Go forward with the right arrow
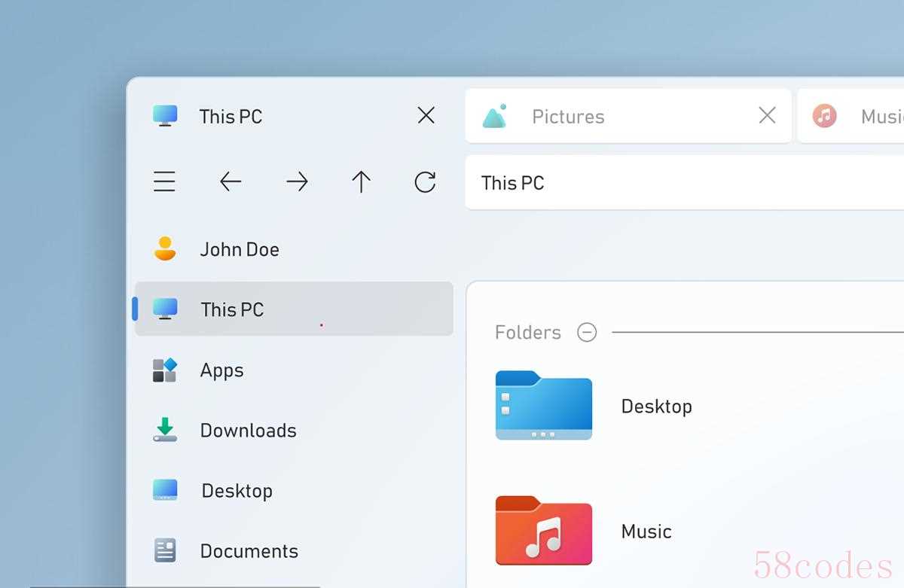Image resolution: width=904 pixels, height=588 pixels. 297,181
